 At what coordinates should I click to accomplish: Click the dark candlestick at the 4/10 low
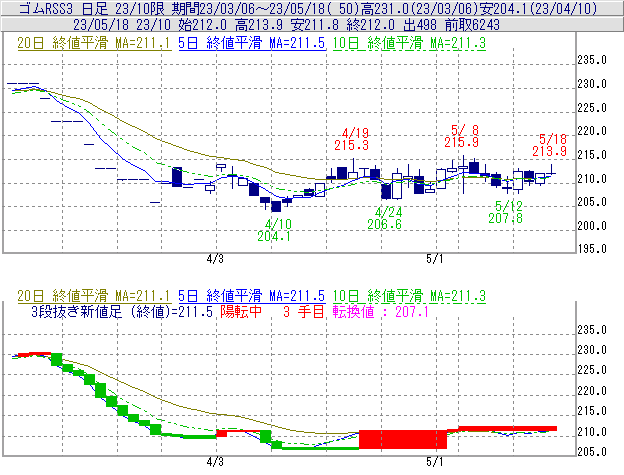click(276, 206)
